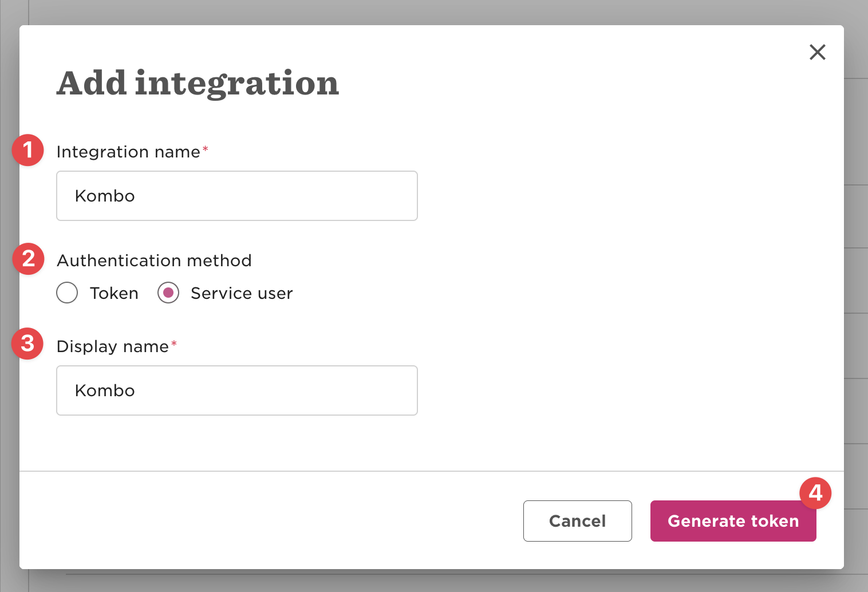Click the red step 3 badge
The height and width of the screenshot is (592, 868).
click(x=27, y=344)
